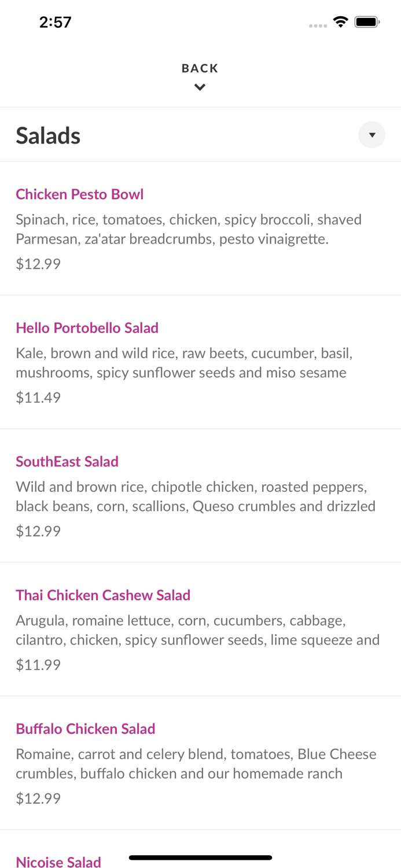Tap the round dropdown button beside Salads

(372, 134)
